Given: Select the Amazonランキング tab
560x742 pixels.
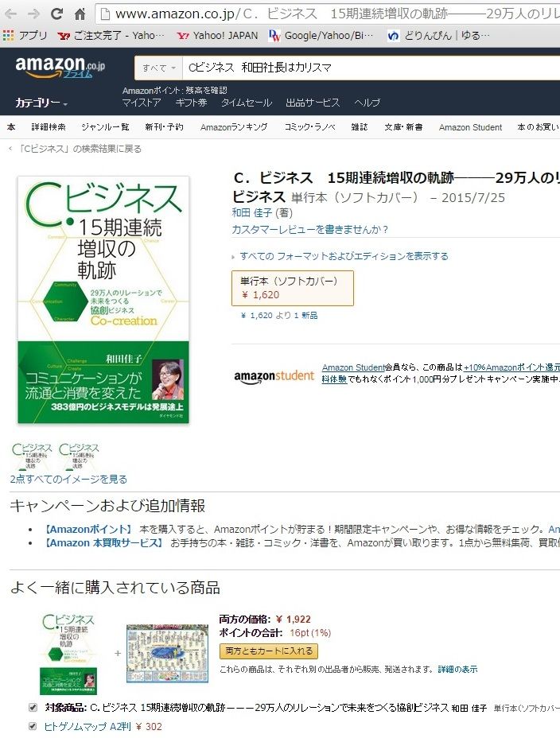Looking at the screenshot, I should pos(234,127).
